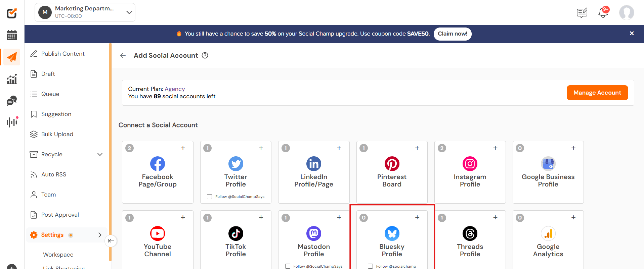Click the Facebook logo icon
The image size is (644, 269).
[158, 164]
